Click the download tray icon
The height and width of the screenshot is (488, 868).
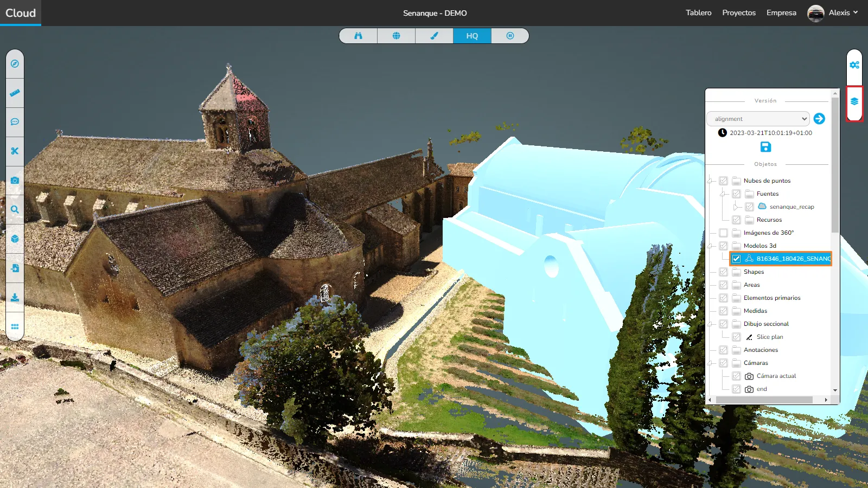[x=15, y=298]
